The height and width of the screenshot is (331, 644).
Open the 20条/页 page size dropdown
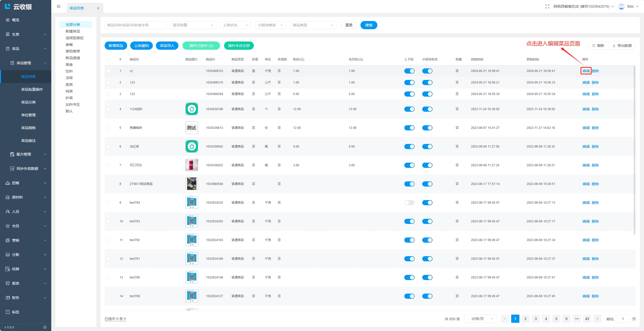tap(480, 319)
